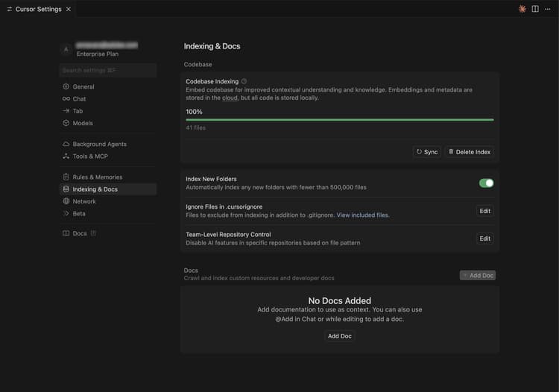This screenshot has height=392, width=559.
Task: Select the Tab settings item
Action: [108, 111]
